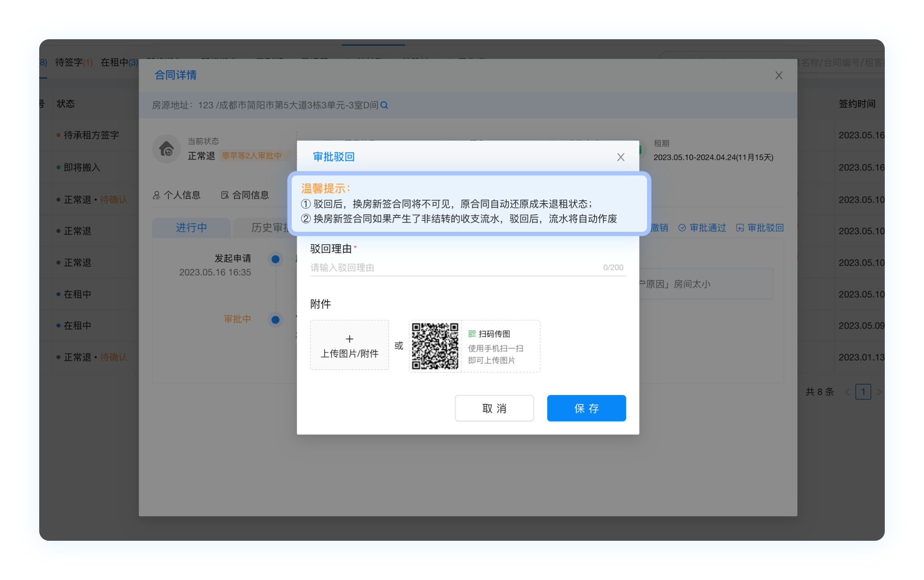Screen dimensions: 924x580
Task: Click the 附件 section label
Action: pyautogui.click(x=320, y=304)
